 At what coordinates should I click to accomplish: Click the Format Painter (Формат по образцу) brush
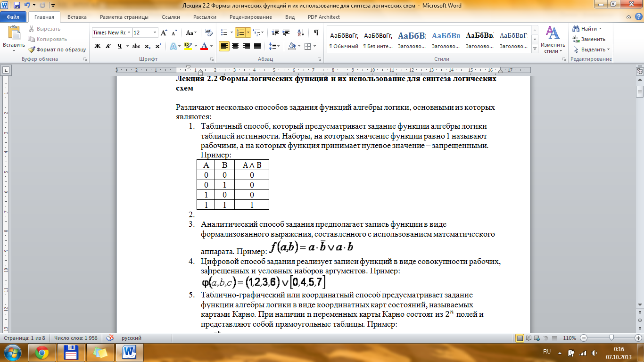coord(57,49)
